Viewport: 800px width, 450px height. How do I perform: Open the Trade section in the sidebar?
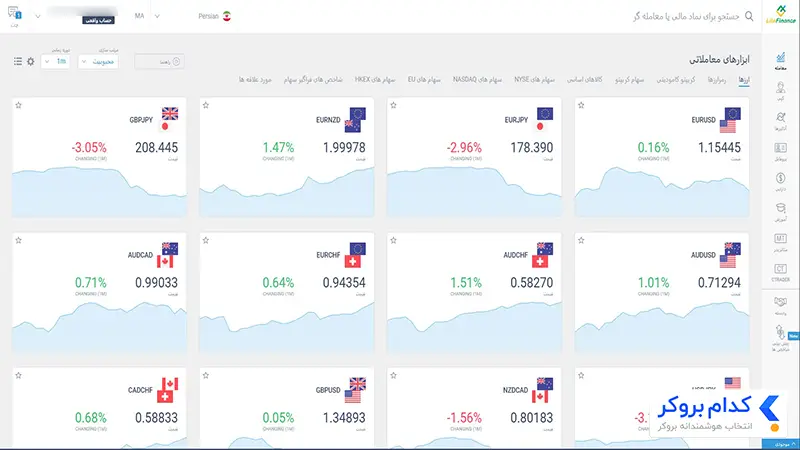(x=780, y=61)
